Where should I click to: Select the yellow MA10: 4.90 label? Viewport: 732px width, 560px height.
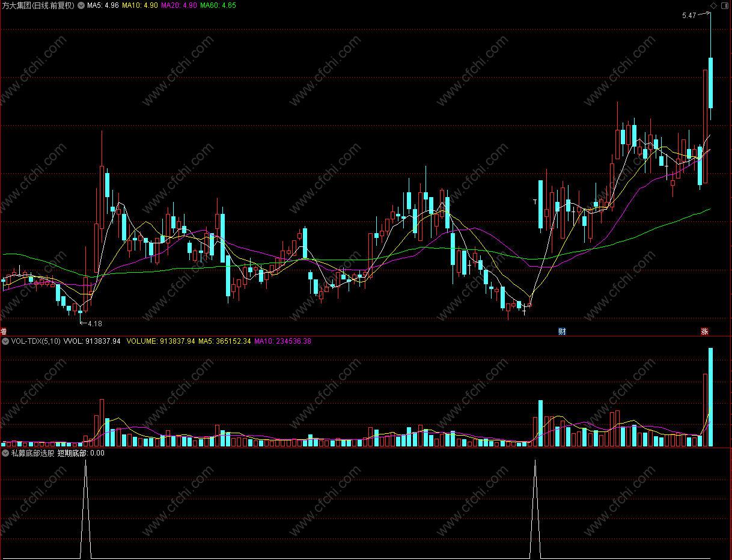pyautogui.click(x=140, y=5)
